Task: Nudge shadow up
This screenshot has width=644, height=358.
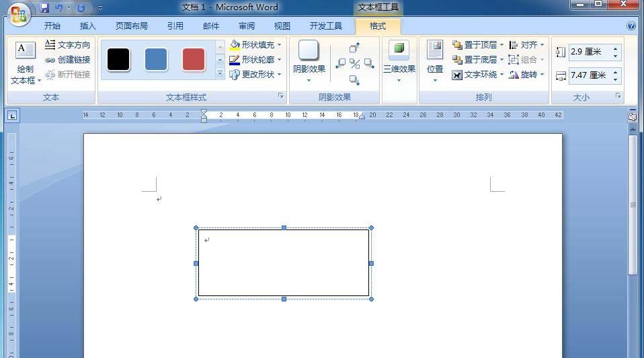Action: [354, 48]
